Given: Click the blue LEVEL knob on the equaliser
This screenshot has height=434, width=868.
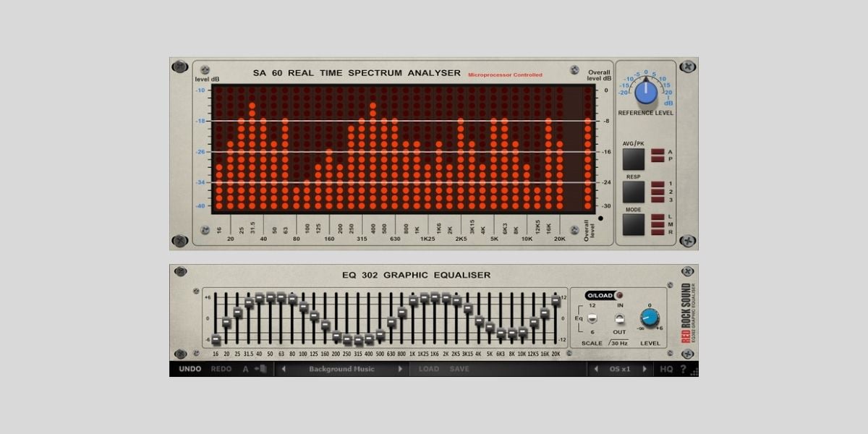Looking at the screenshot, I should pyautogui.click(x=650, y=318).
